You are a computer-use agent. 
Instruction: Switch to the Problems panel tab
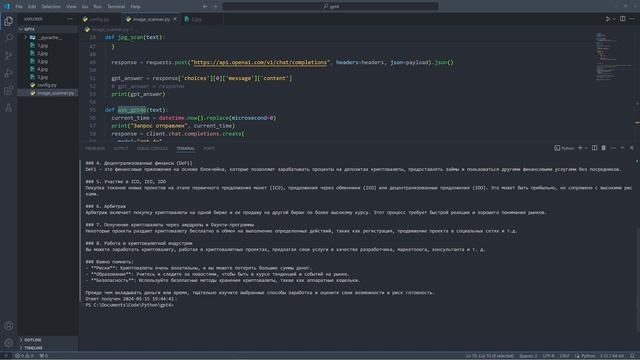coord(95,149)
